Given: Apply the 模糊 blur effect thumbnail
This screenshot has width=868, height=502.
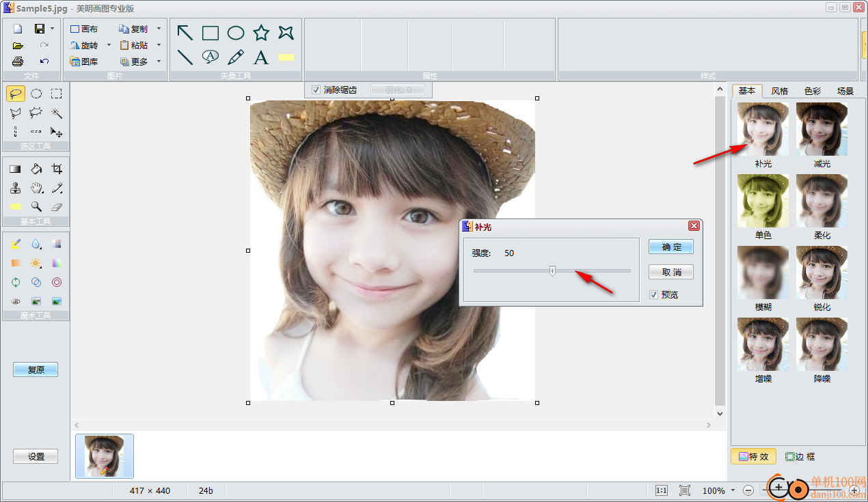Looking at the screenshot, I should [763, 273].
